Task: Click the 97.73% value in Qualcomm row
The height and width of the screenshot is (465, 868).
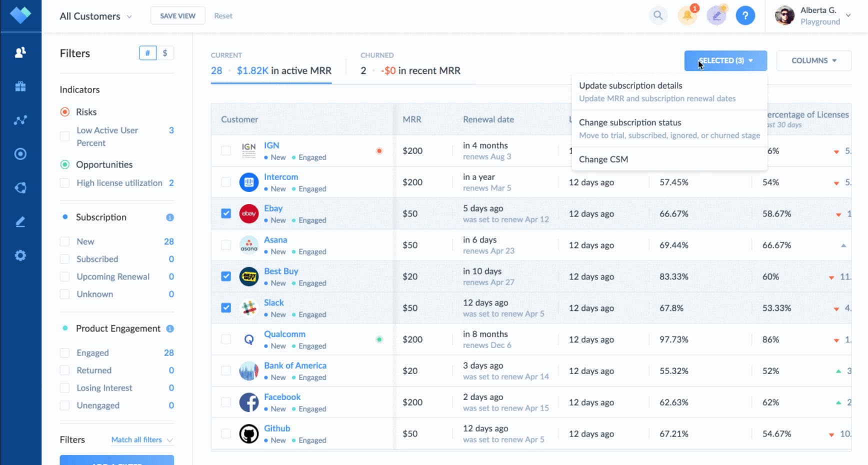Action: click(674, 339)
